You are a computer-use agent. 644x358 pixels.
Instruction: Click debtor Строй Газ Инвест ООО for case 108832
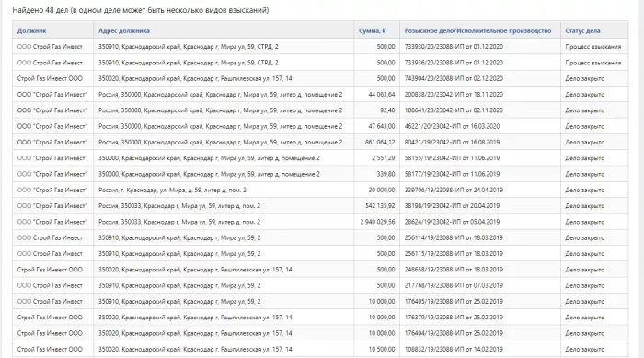(50, 350)
